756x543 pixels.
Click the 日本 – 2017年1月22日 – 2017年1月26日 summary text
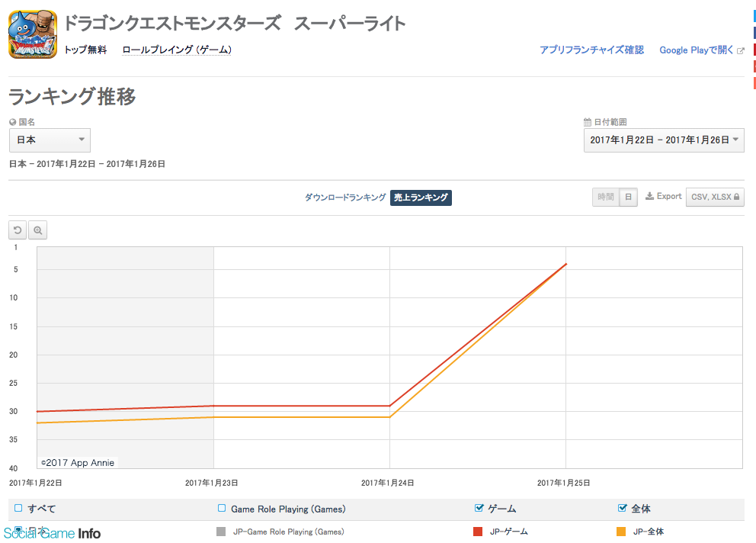point(88,164)
